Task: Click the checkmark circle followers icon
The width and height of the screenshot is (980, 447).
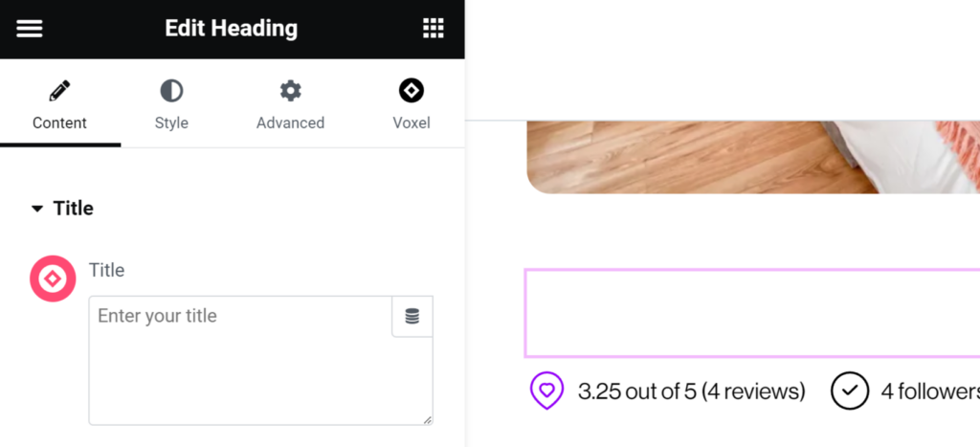Action: pyautogui.click(x=850, y=391)
